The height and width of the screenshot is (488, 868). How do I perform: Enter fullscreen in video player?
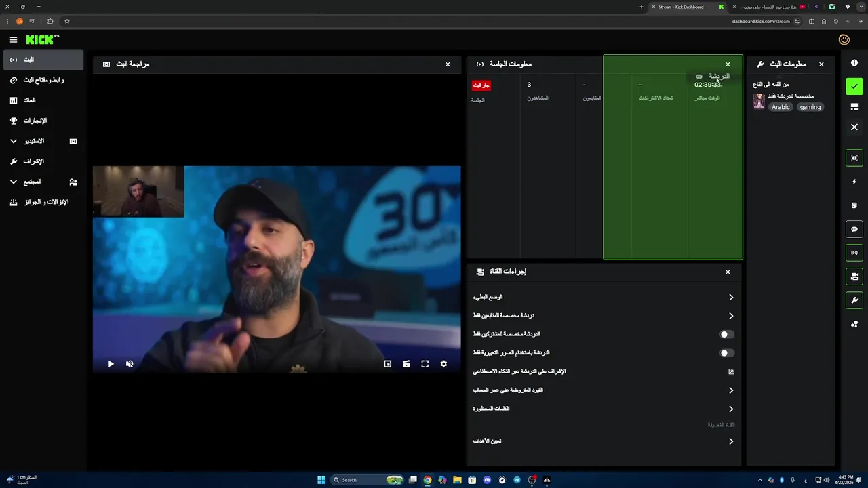[425, 364]
